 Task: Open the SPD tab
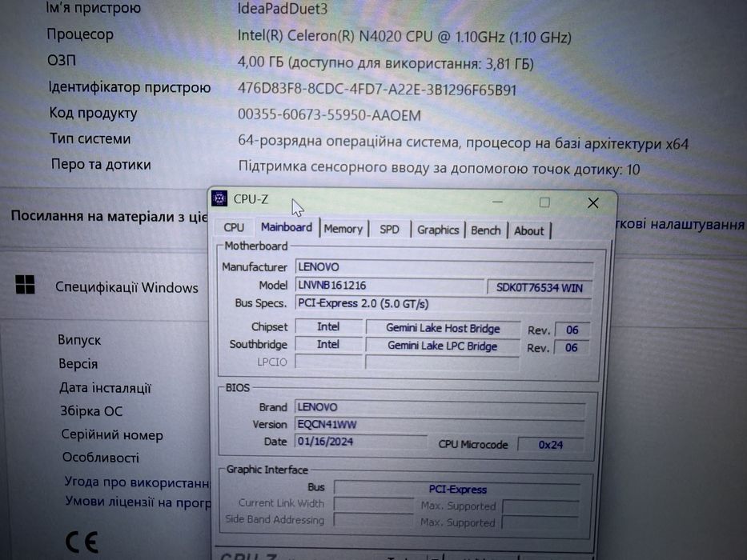389,229
